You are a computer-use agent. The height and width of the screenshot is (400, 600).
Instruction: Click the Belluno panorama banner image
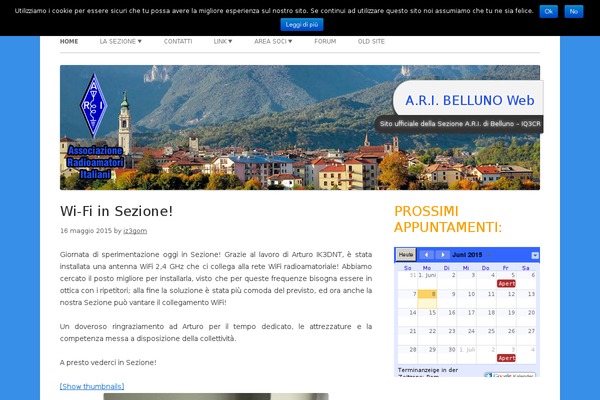pyautogui.click(x=300, y=127)
